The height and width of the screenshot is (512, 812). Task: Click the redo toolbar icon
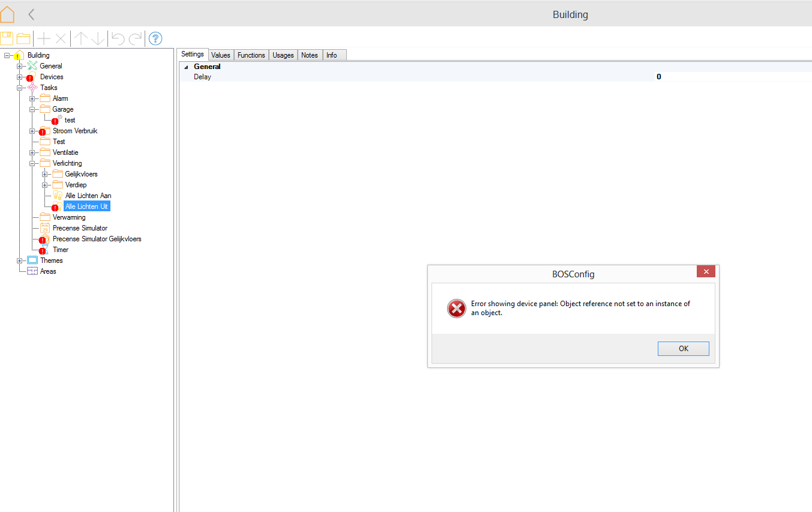click(x=136, y=39)
